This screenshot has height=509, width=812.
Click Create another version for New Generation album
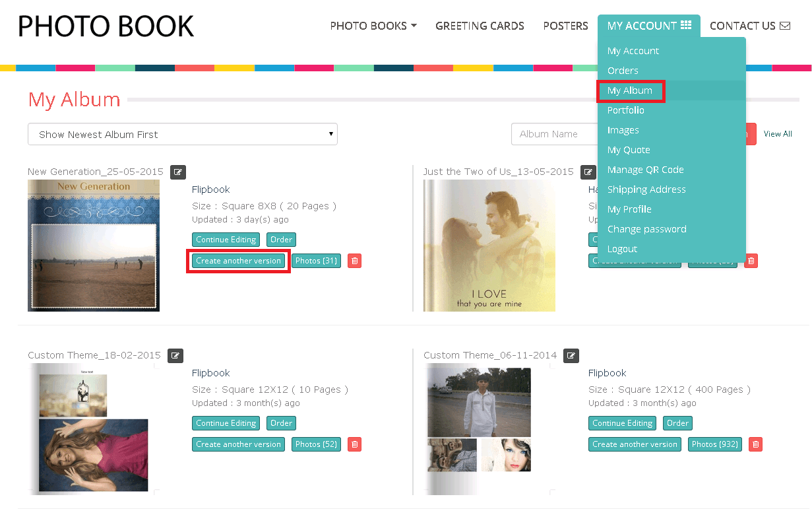coord(238,261)
